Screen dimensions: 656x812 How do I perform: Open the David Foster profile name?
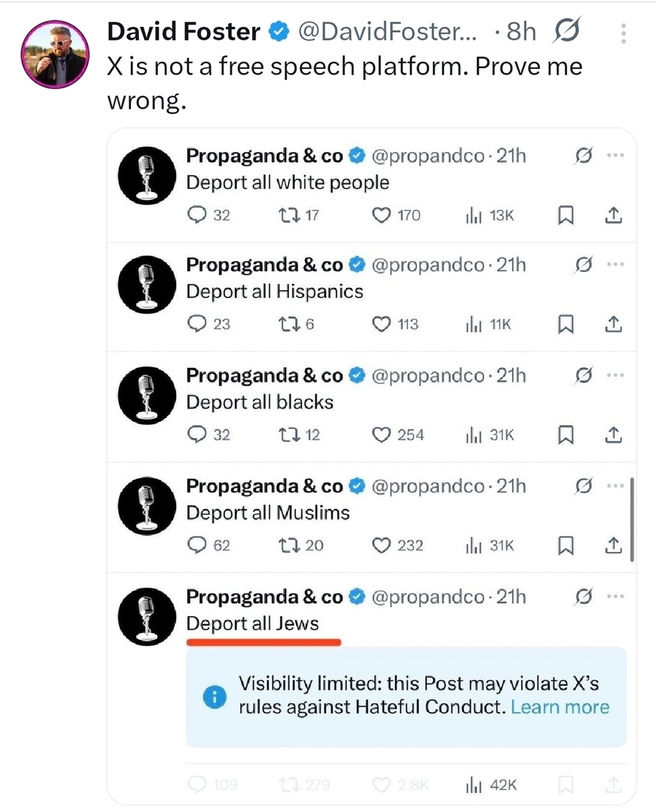[x=183, y=32]
